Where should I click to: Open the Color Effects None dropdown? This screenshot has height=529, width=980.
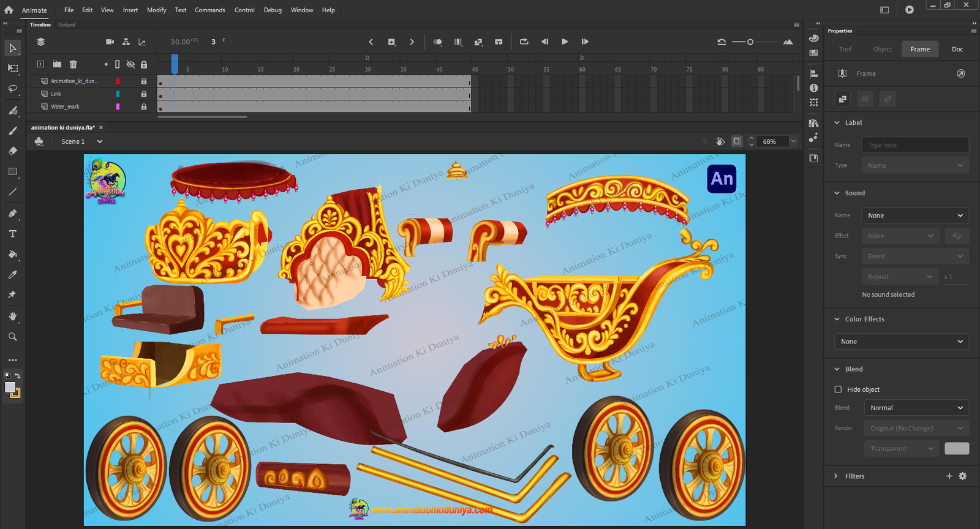(x=902, y=342)
